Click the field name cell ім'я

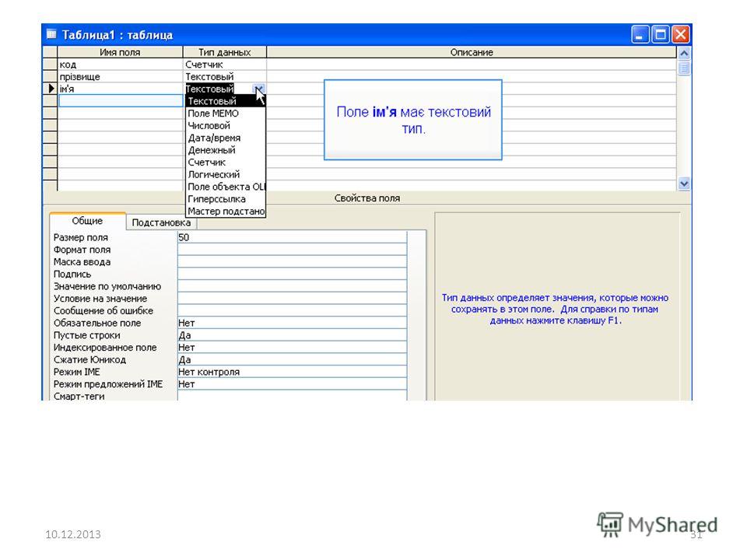coord(121,89)
